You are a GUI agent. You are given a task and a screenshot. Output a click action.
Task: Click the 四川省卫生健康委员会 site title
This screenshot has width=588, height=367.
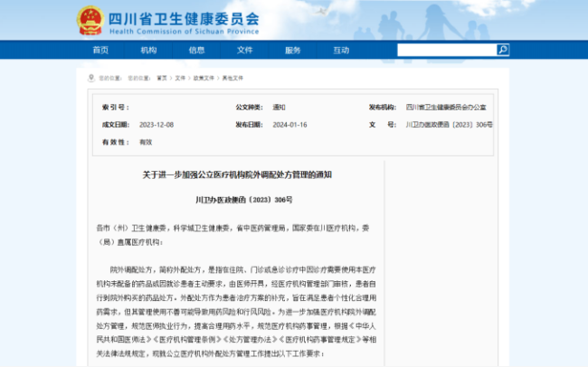(183, 16)
